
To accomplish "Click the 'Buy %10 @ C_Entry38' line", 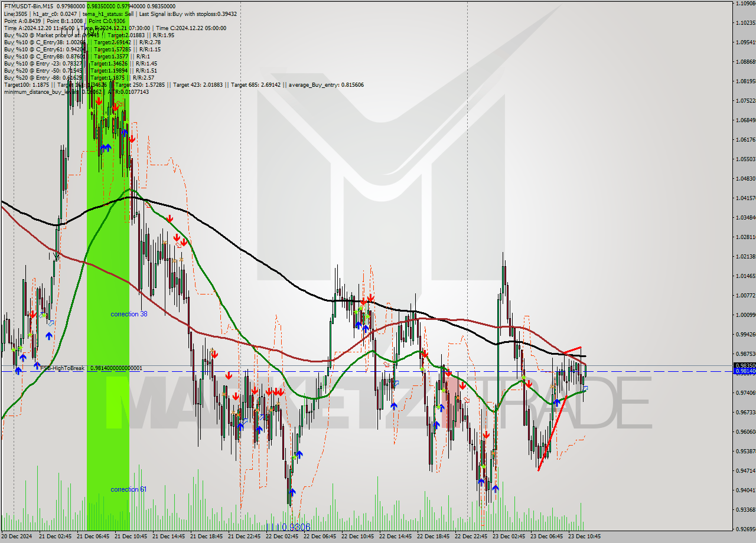I will tap(82, 42).
